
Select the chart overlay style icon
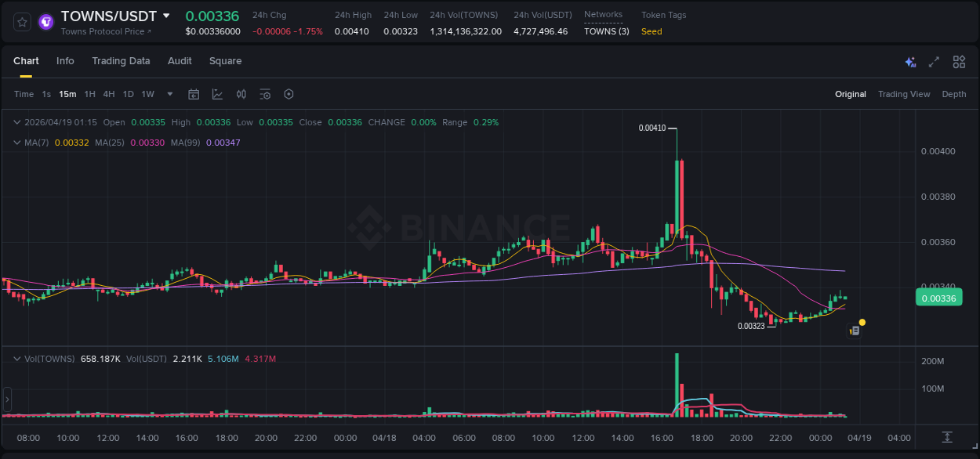[x=217, y=94]
